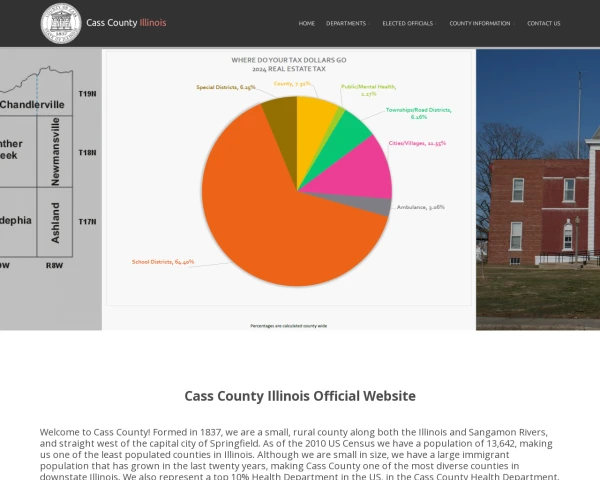Click the yellow County pie slice

tap(312, 130)
